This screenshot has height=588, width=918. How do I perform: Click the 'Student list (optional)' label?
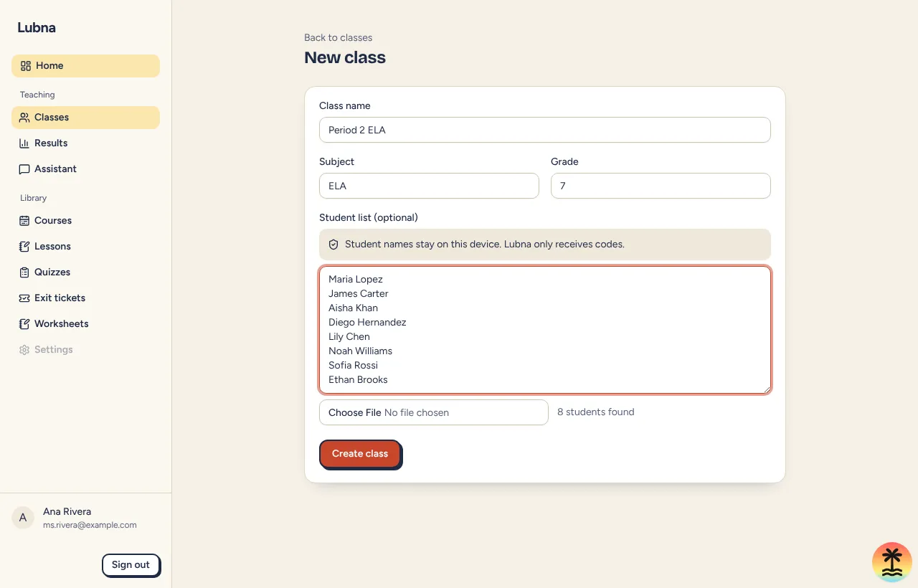(369, 218)
